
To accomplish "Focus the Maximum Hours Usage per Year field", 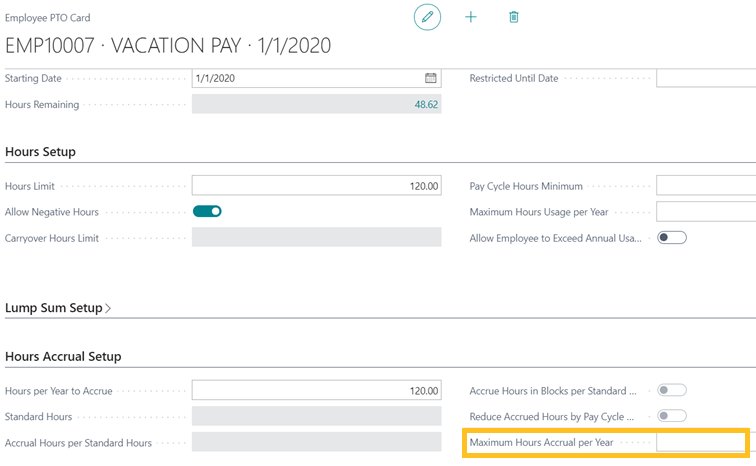I will pos(705,211).
